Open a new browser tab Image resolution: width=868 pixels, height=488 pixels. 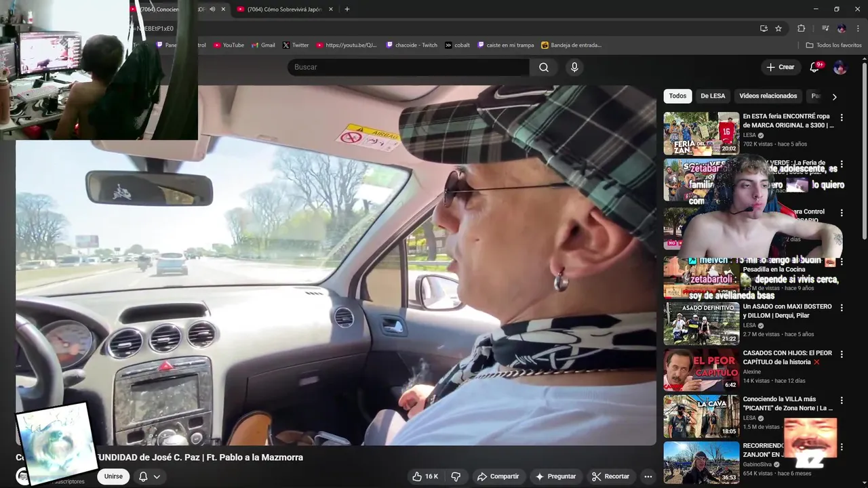[347, 9]
